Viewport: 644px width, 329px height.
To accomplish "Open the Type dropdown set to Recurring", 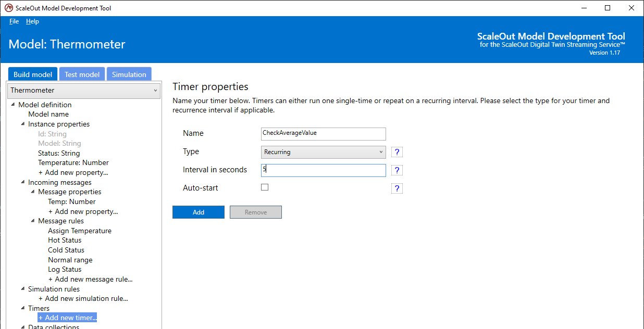I will pos(324,152).
